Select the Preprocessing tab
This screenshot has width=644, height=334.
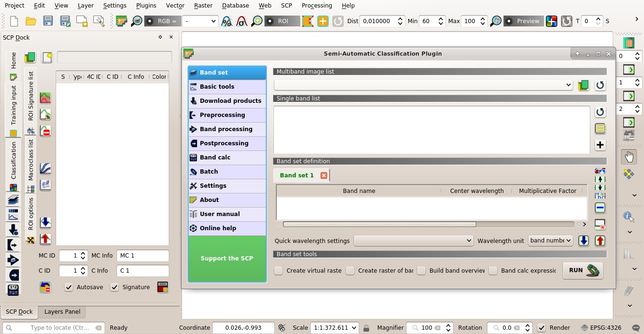point(227,115)
